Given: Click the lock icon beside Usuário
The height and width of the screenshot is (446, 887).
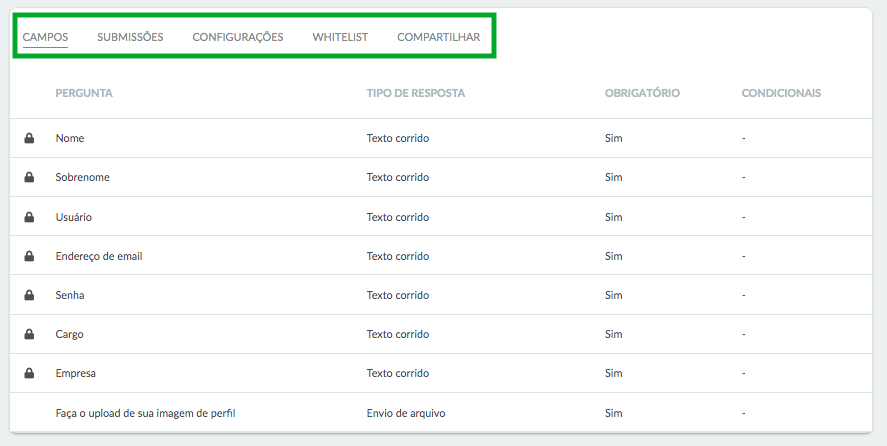Looking at the screenshot, I should 29,217.
